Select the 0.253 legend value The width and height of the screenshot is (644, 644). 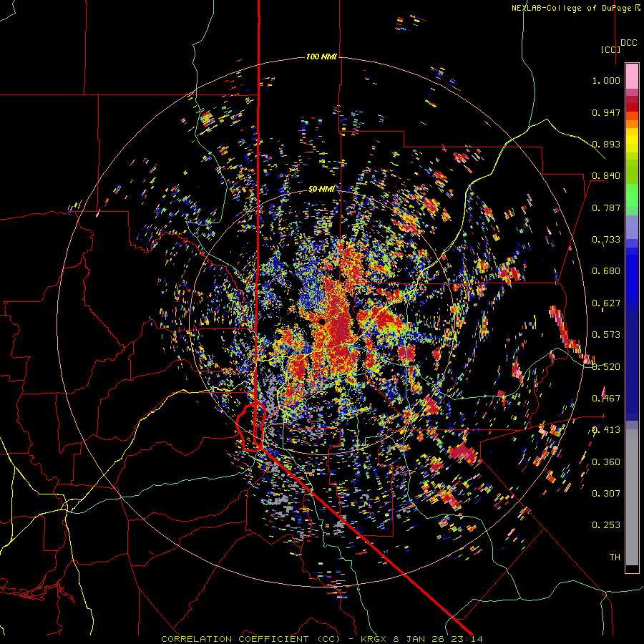tap(606, 525)
